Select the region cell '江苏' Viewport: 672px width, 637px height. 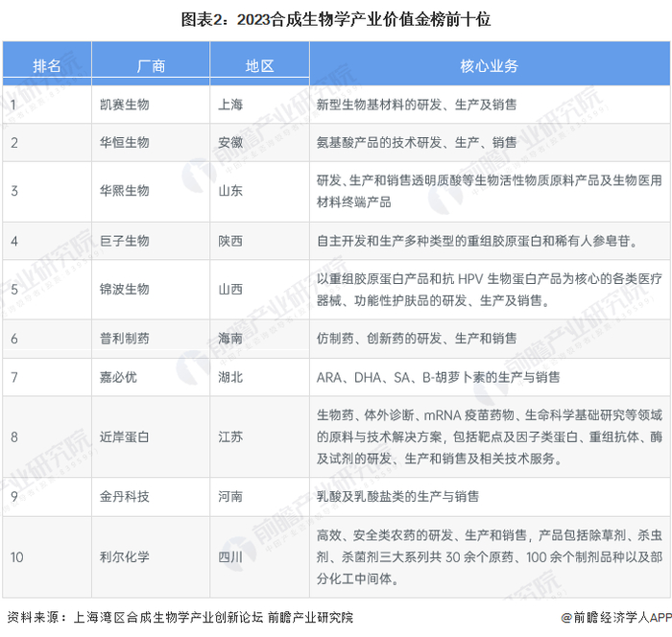(x=230, y=436)
